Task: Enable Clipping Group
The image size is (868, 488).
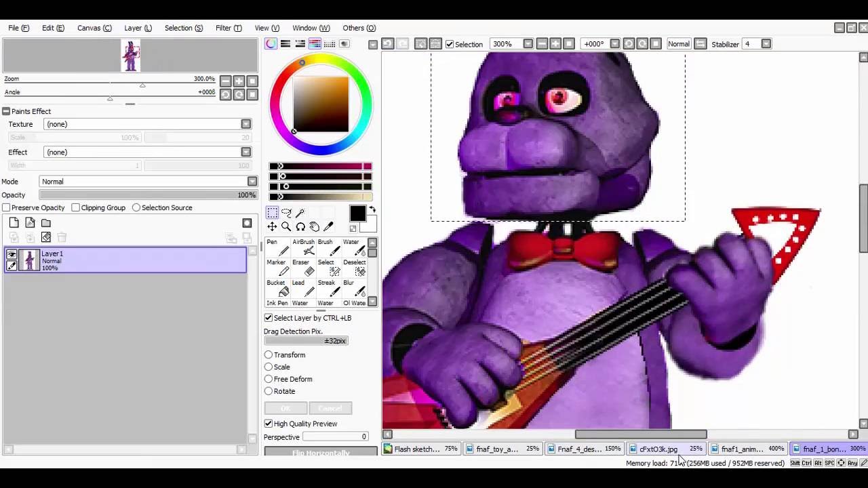Action: coord(76,207)
